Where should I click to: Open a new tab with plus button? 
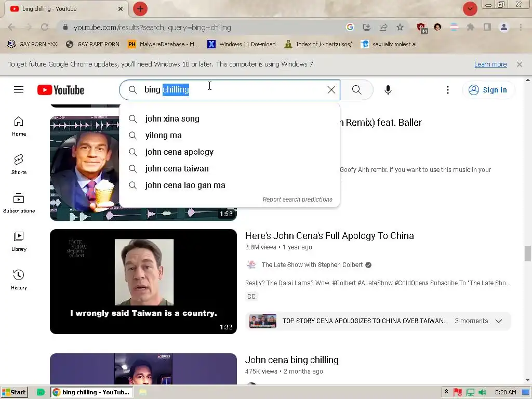(140, 9)
